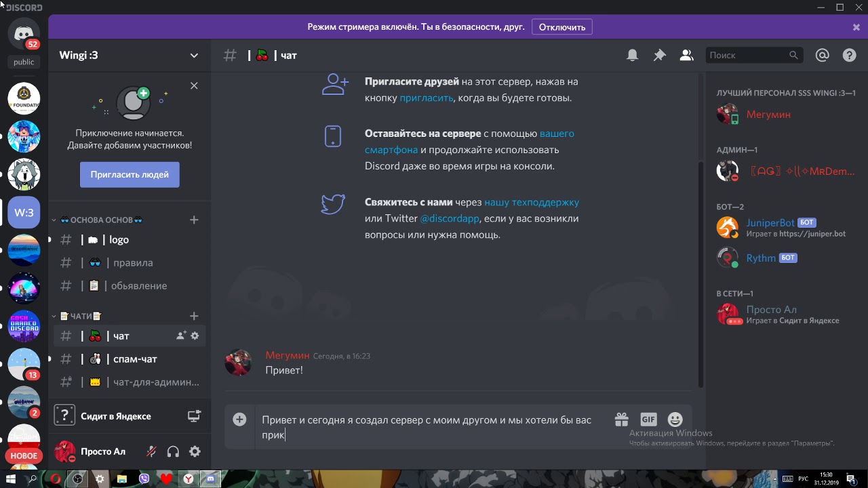This screenshot has height=488, width=868.
Task: Focus the Поиск search field
Action: pos(754,56)
